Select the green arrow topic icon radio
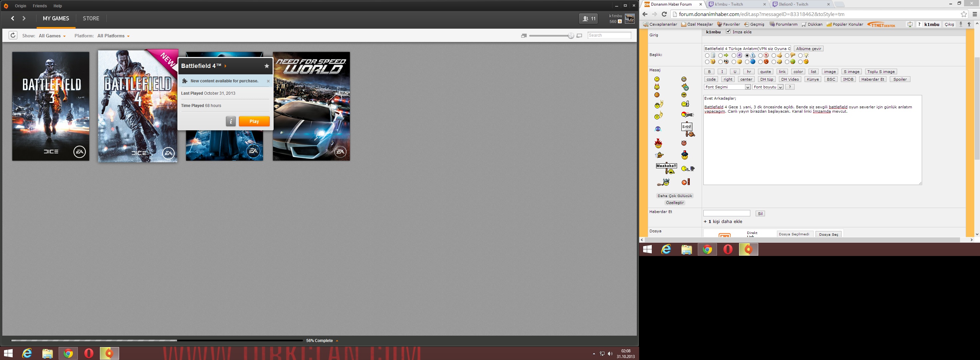 720,56
